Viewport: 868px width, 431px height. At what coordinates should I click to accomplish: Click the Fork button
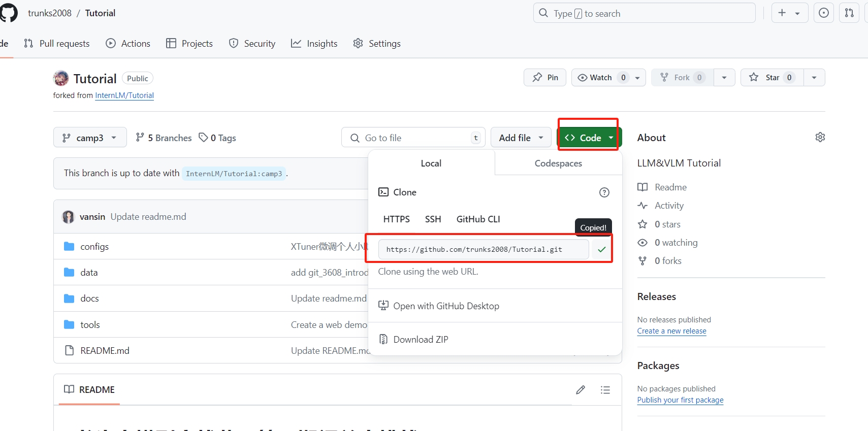[683, 78]
